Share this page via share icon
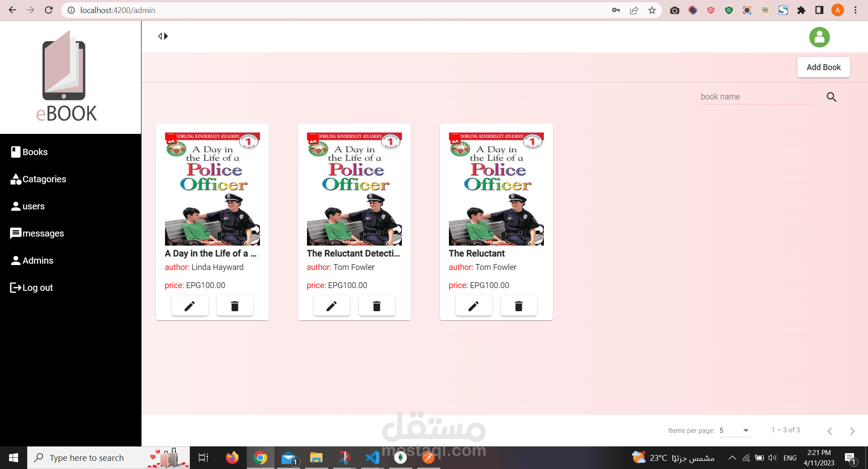Screen dimensions: 868x469 tap(634, 10)
